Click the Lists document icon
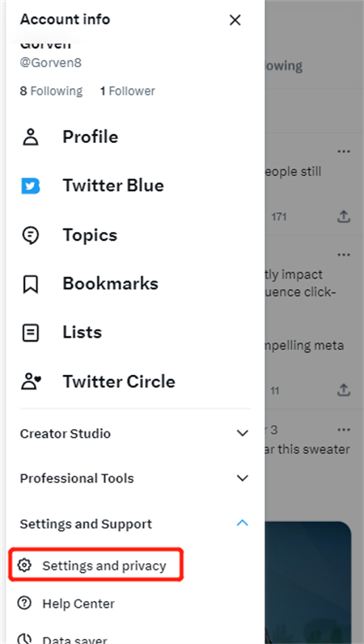This screenshot has width=364, height=644. 31,333
